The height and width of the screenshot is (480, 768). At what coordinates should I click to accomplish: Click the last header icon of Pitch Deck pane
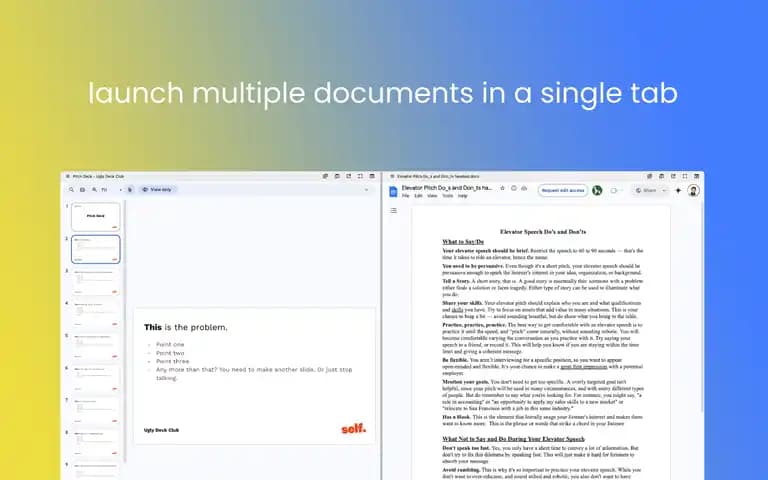(x=372, y=176)
